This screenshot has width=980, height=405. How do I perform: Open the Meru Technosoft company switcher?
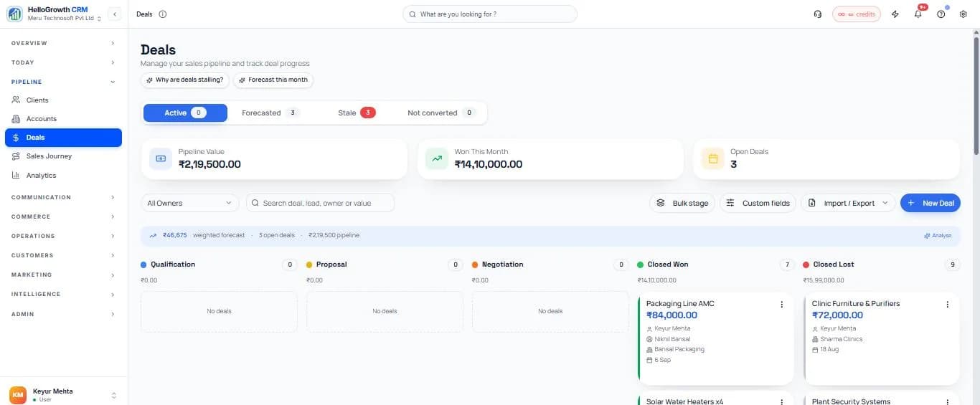[65, 18]
